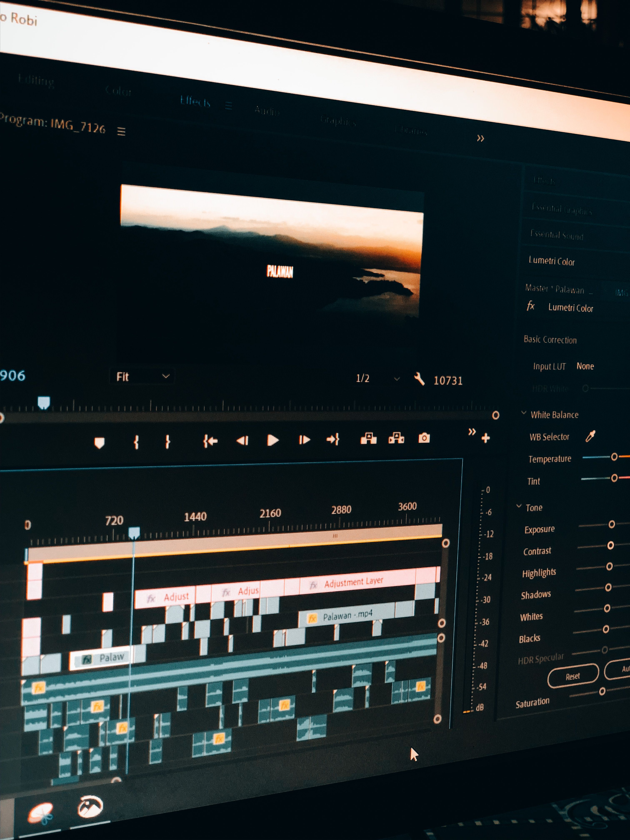Open the Fit zoom level dropdown
Screen dimensions: 630x840
142,376
